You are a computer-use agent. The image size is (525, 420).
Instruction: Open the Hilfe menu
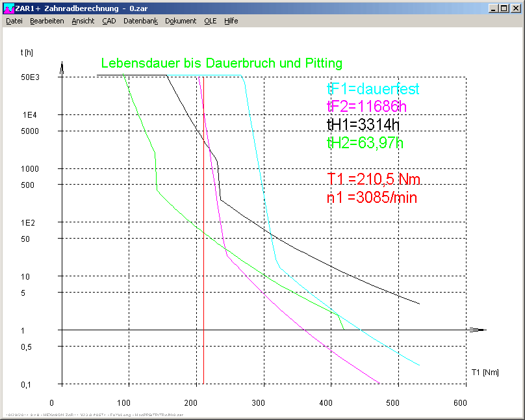click(x=231, y=21)
